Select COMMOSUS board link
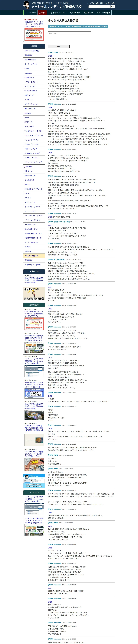Viewport: 138px width, 644px height. [x=34, y=77]
